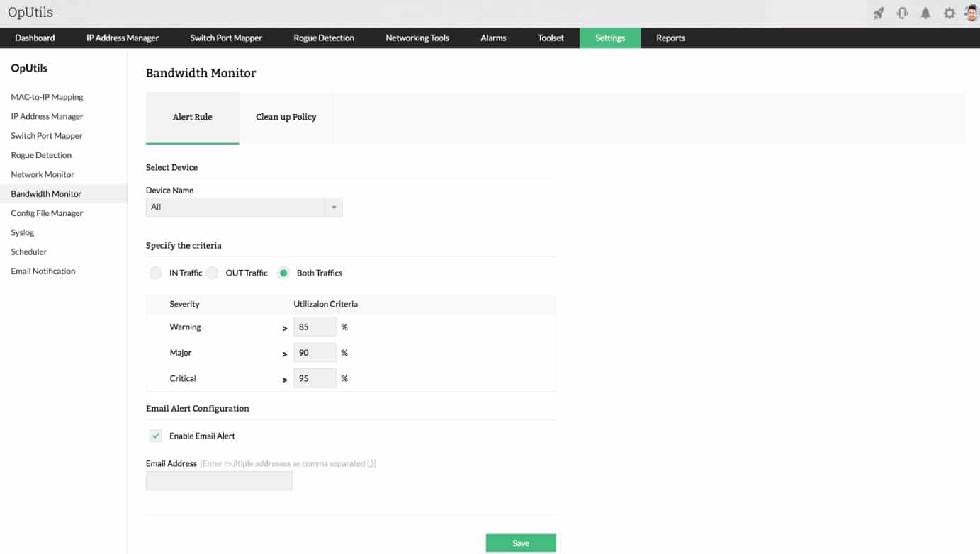
Task: Click the OpUtils sidebar heading
Action: point(30,69)
